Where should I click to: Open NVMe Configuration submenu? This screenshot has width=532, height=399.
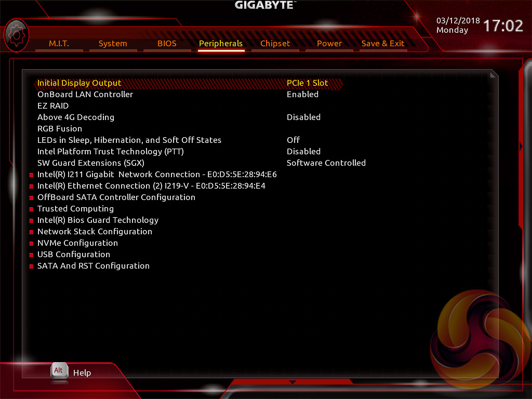(78, 243)
